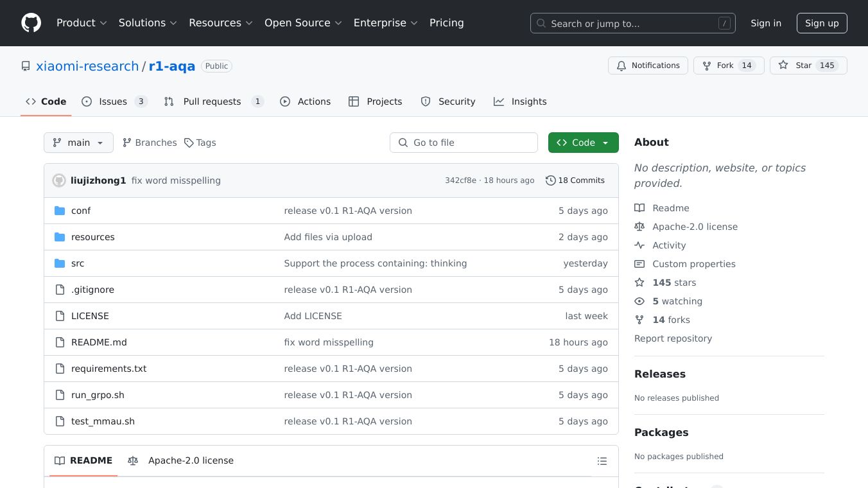Click liujizhong1's avatar icon
Viewport: 868px width, 488px height.
59,180
